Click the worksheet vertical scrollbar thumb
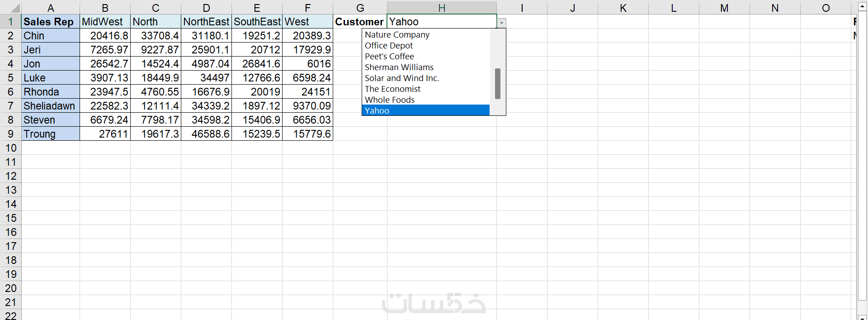Screen dimensions: 868x320 pos(862,155)
